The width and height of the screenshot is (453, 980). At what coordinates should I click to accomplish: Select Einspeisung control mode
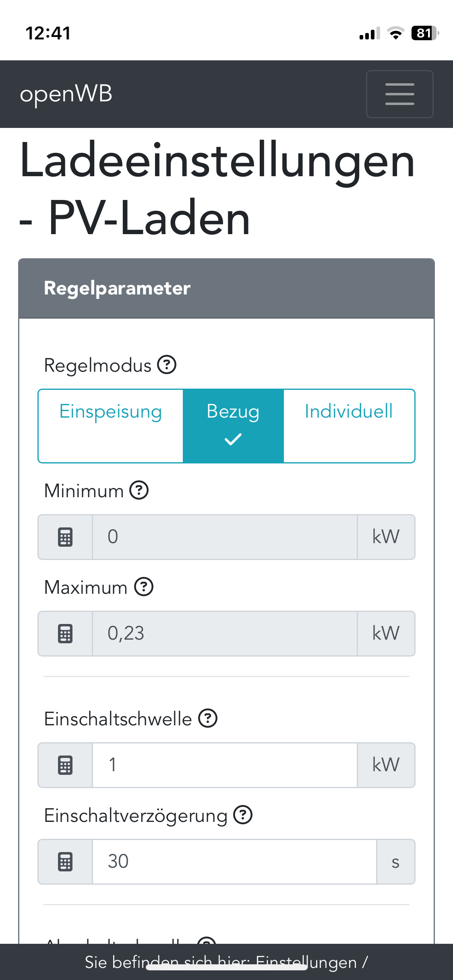click(x=111, y=426)
